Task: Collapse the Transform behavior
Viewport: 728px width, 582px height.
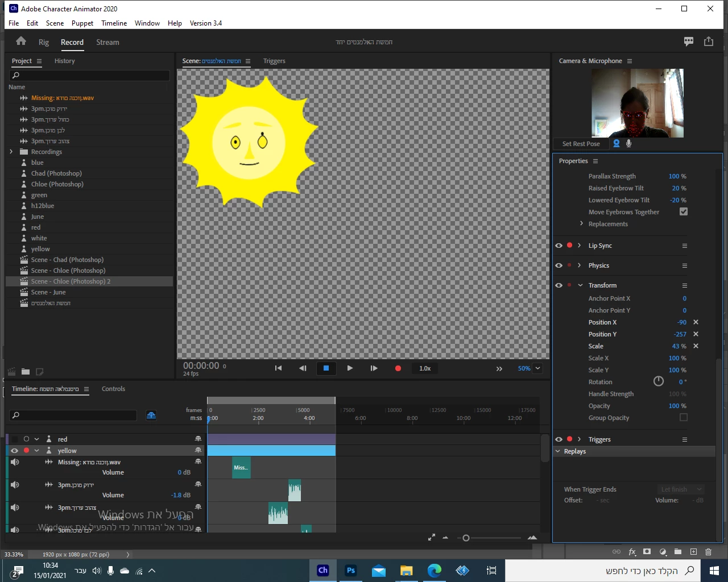Action: coord(580,285)
